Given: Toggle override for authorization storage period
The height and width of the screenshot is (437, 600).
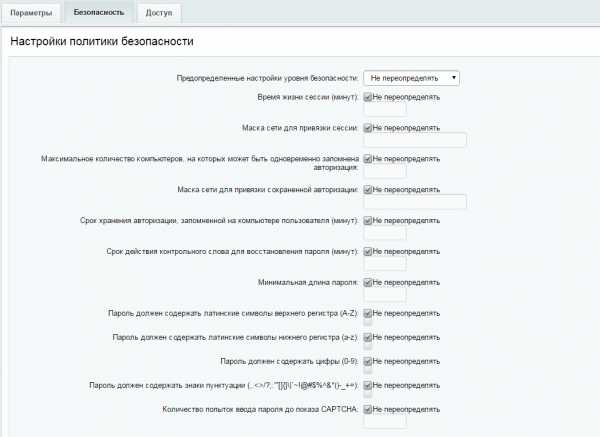Looking at the screenshot, I should [x=369, y=220].
